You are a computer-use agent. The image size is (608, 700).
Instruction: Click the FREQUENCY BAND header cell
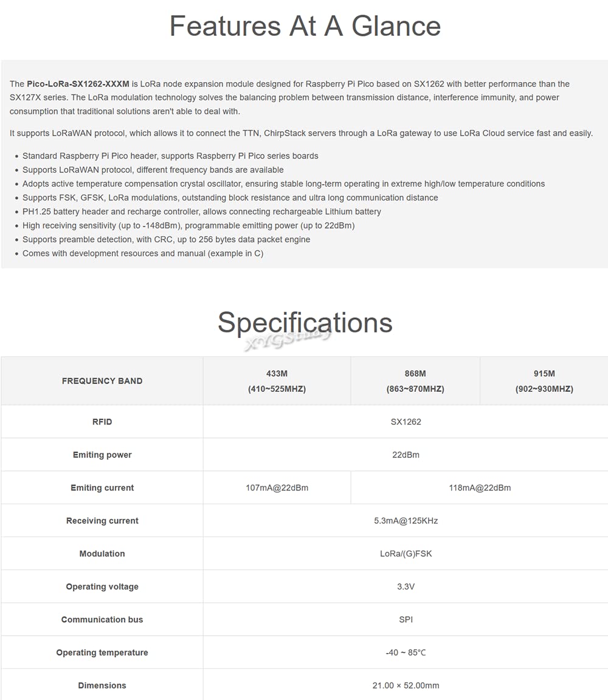pos(102,381)
